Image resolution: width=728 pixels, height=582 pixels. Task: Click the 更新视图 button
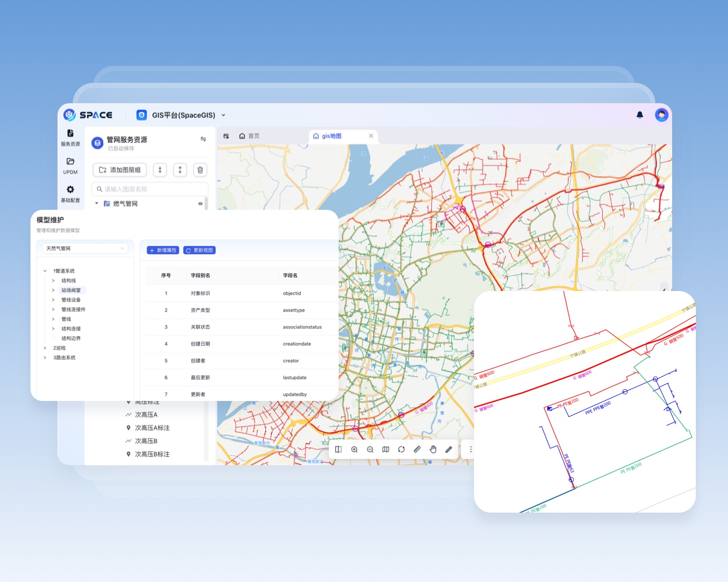199,250
